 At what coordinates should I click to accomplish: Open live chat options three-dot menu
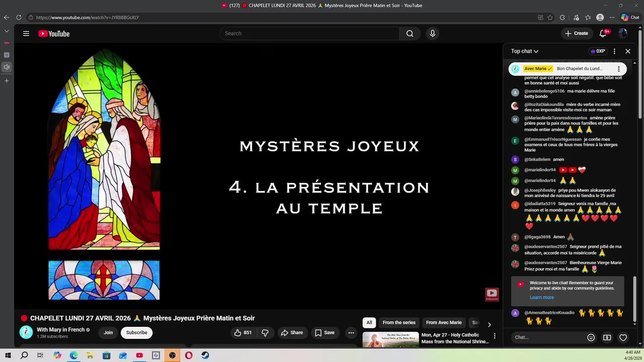click(614, 51)
